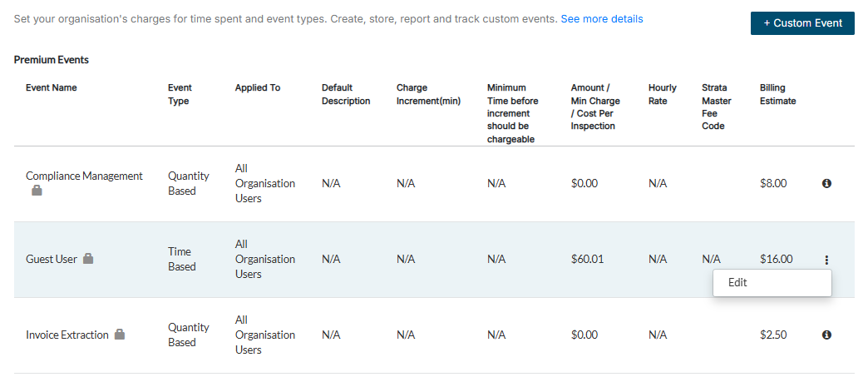Screen dimensions: 868x377
Task: Click the Event Type column header
Action: (180, 94)
